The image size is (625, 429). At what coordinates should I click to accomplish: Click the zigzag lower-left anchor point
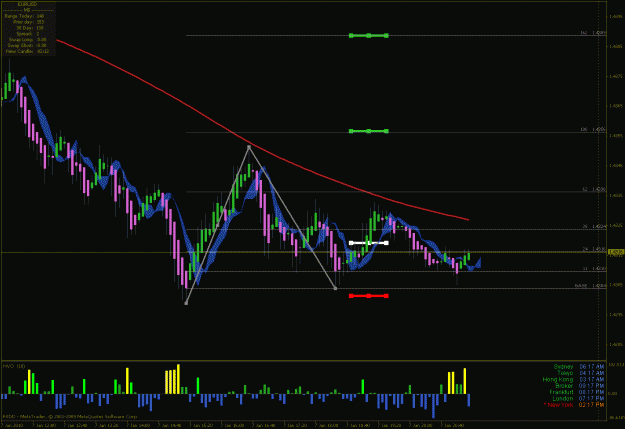[186, 303]
